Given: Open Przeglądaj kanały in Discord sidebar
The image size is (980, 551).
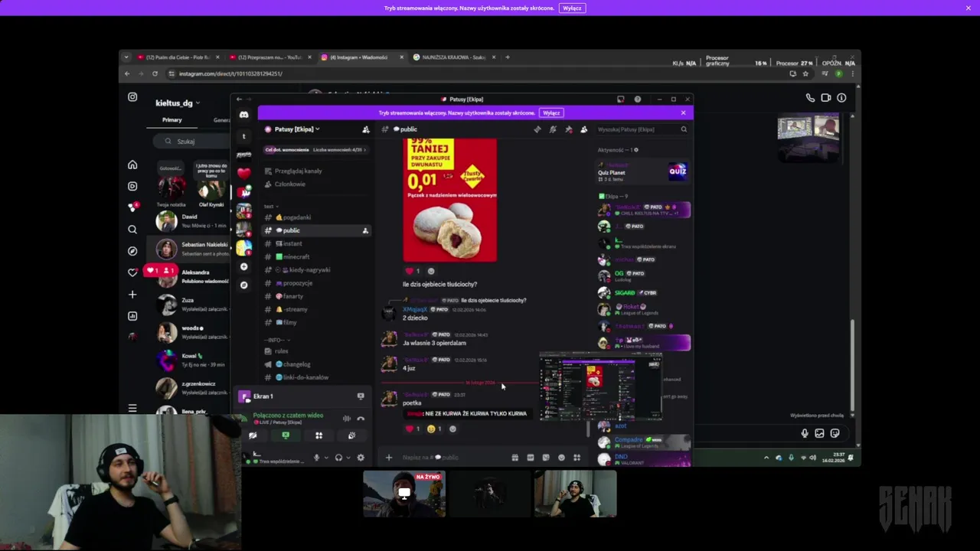Looking at the screenshot, I should click(298, 171).
